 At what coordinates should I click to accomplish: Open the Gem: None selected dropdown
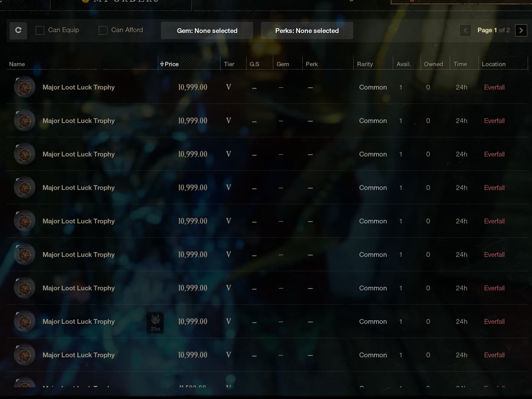[x=207, y=31]
